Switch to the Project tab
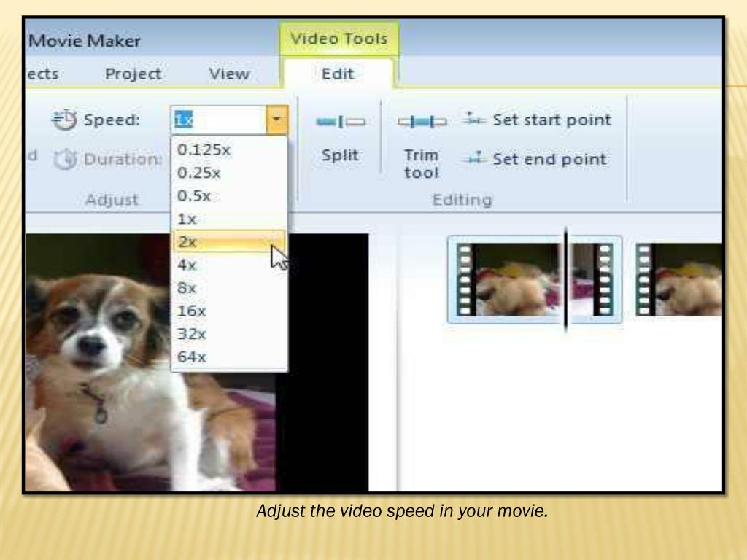Viewport: 747px width, 560px height. 133,74
